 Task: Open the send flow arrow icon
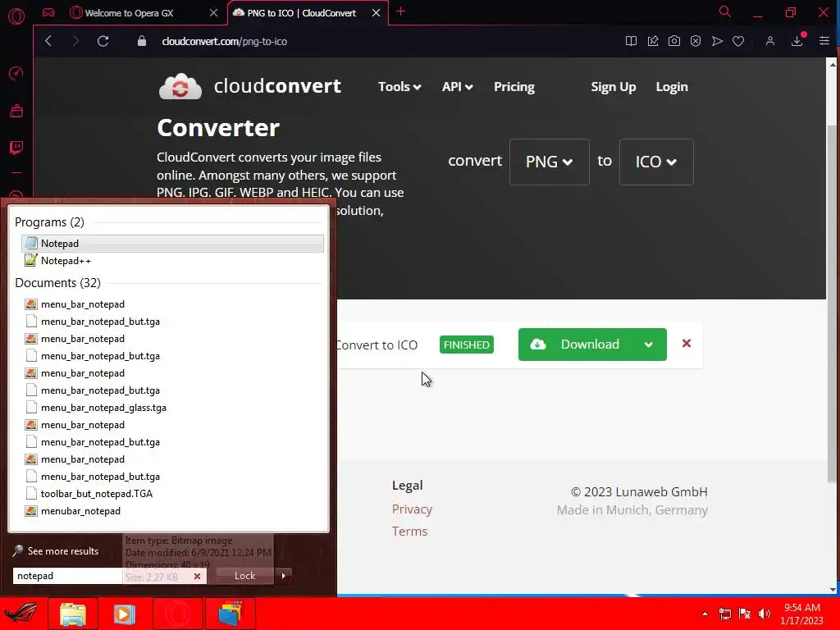pos(717,41)
